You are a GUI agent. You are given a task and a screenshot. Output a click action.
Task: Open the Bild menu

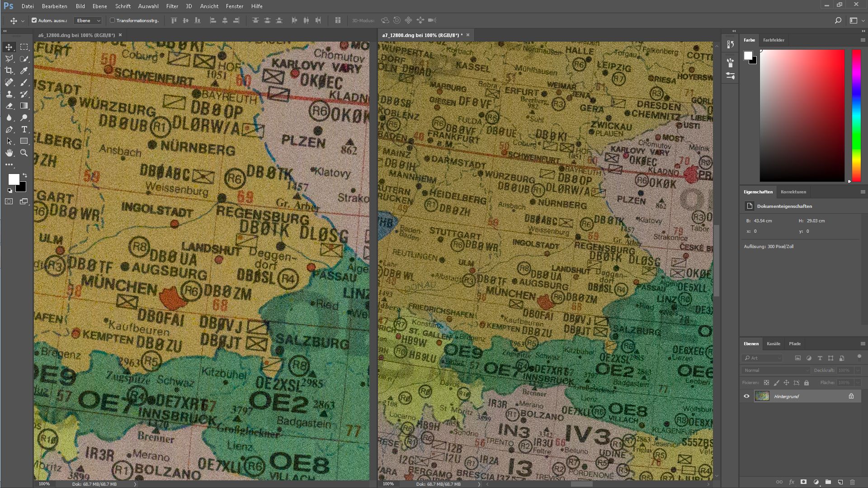(80, 6)
